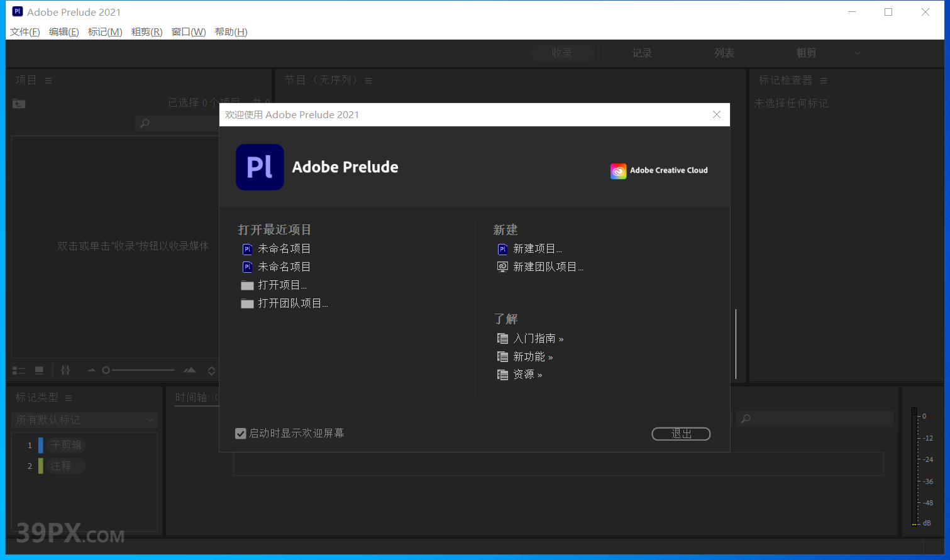950x560 pixels.
Task: Click the green color swatch beside 注释
Action: pyautogui.click(x=41, y=466)
